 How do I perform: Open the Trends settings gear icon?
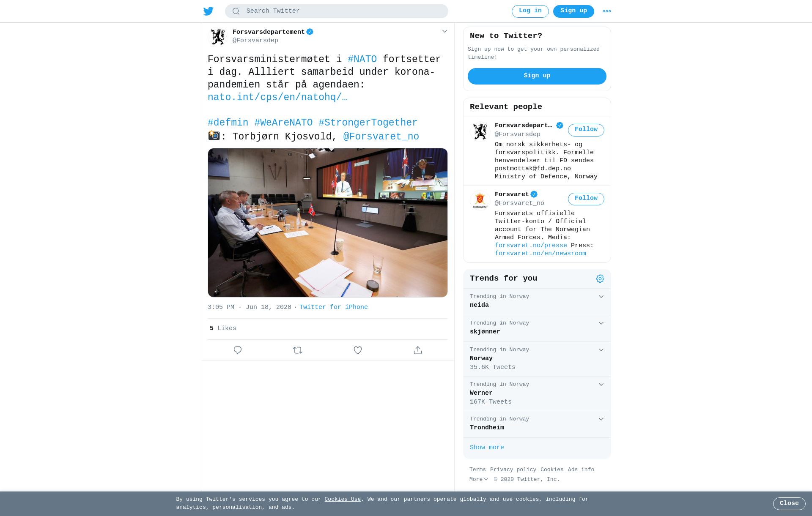coord(600,278)
